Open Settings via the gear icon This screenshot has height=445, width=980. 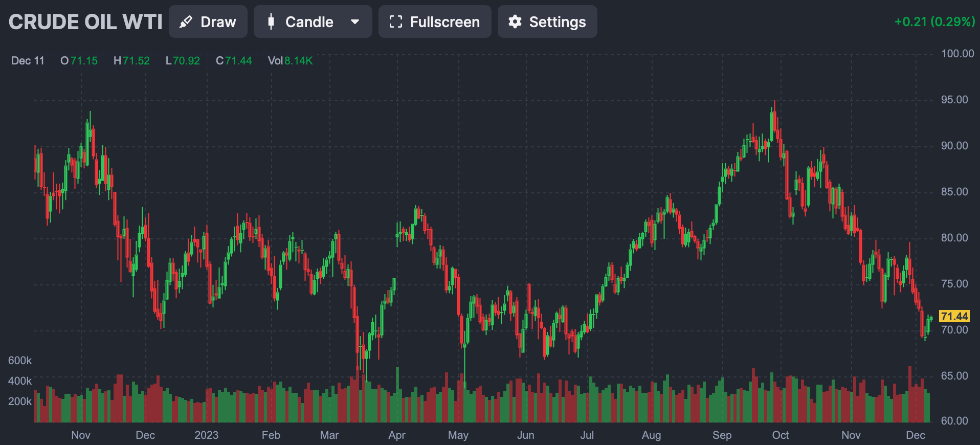[515, 22]
